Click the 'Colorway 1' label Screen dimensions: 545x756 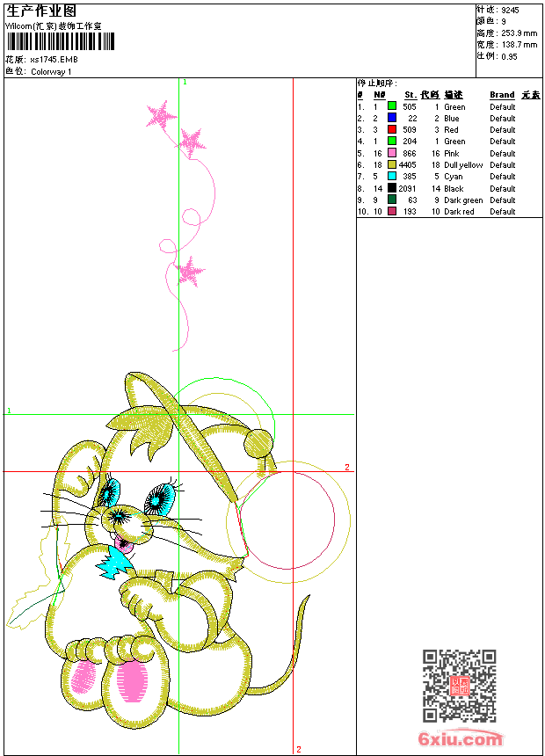point(51,72)
